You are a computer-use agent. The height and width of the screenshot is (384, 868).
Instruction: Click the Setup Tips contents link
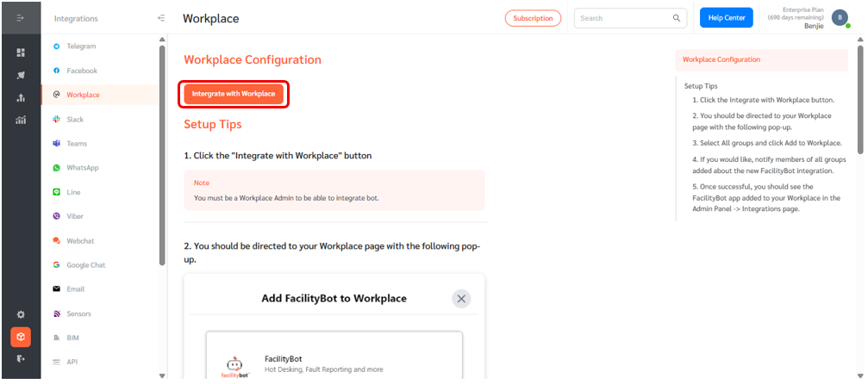click(x=701, y=86)
